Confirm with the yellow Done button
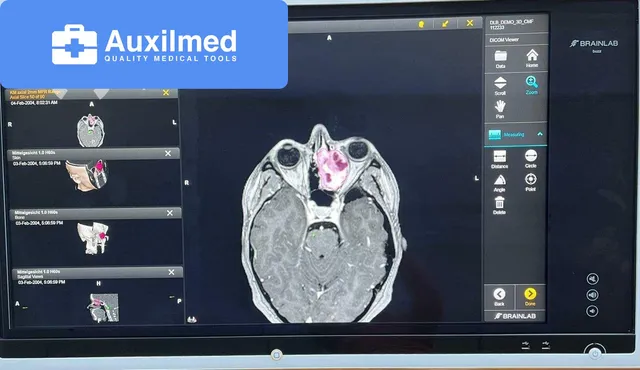 [530, 297]
